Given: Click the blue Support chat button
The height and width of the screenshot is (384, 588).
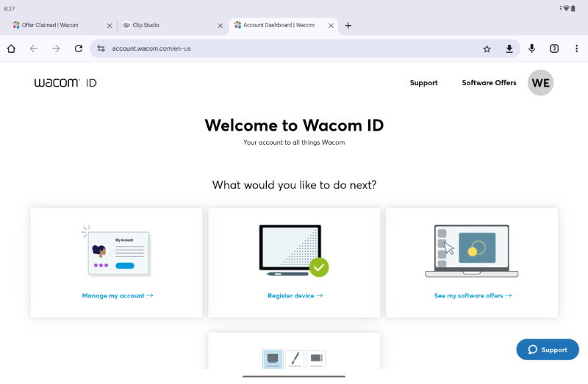Looking at the screenshot, I should coord(548,349).
